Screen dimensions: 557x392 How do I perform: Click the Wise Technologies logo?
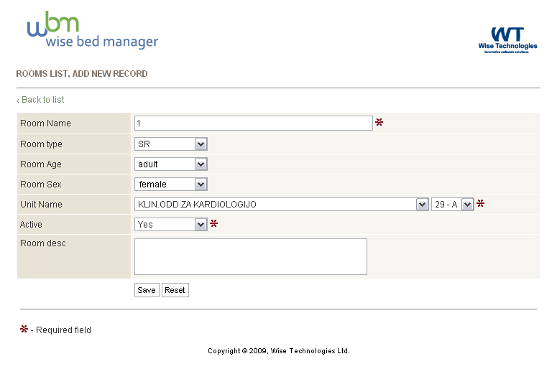point(507,40)
